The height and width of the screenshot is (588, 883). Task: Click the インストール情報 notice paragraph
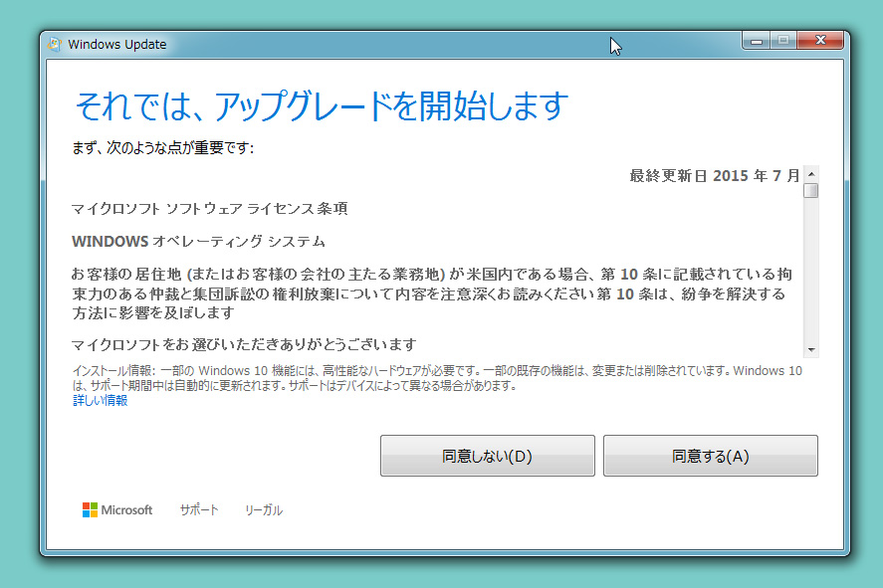437,378
